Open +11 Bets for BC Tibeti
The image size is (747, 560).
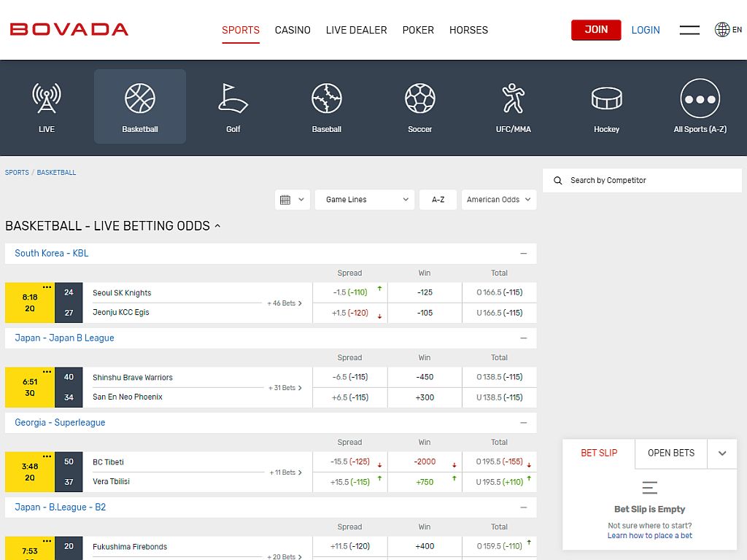click(x=285, y=472)
